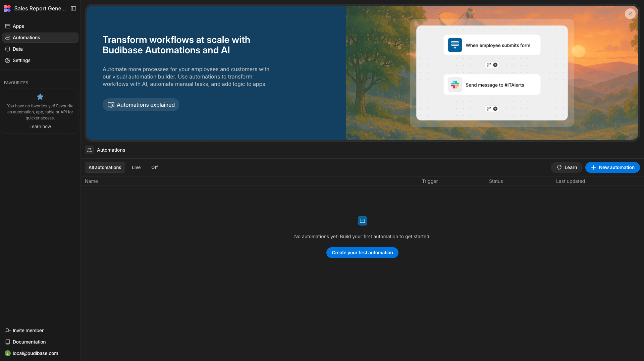Image resolution: width=644 pixels, height=361 pixels.
Task: Click the Send message to #ITAlerts card
Action: 492,85
